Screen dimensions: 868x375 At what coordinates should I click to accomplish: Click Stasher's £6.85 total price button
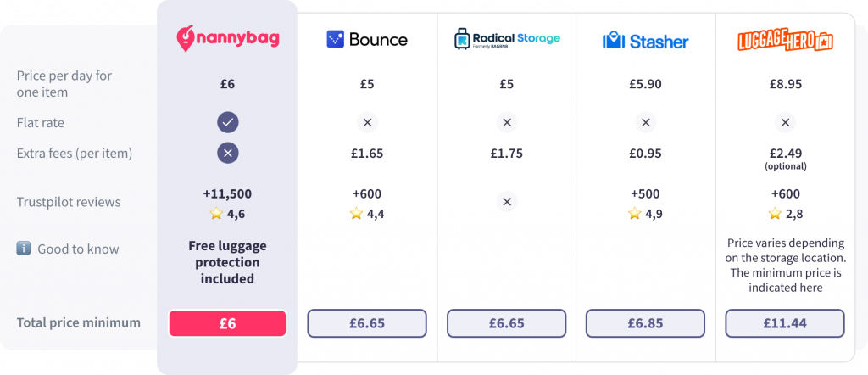pyautogui.click(x=645, y=323)
